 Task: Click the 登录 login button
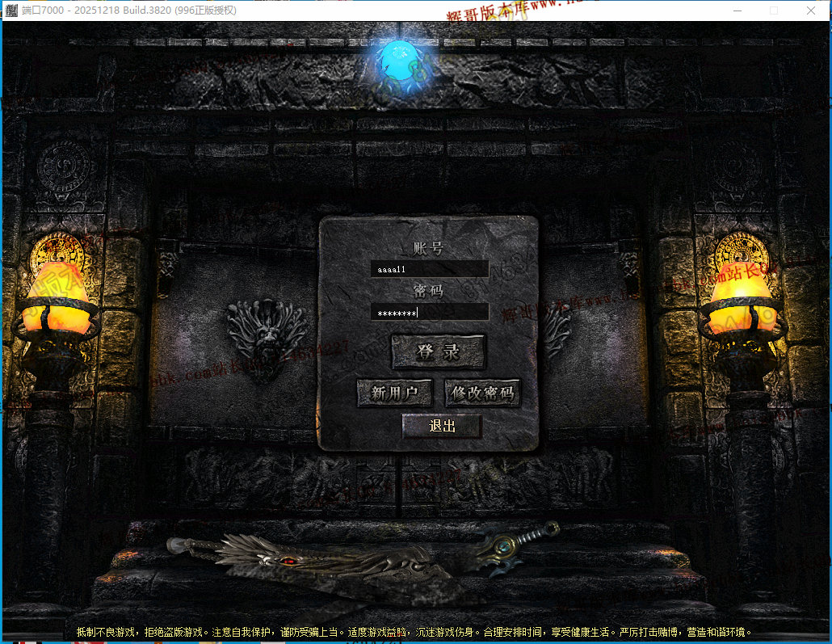(x=439, y=351)
